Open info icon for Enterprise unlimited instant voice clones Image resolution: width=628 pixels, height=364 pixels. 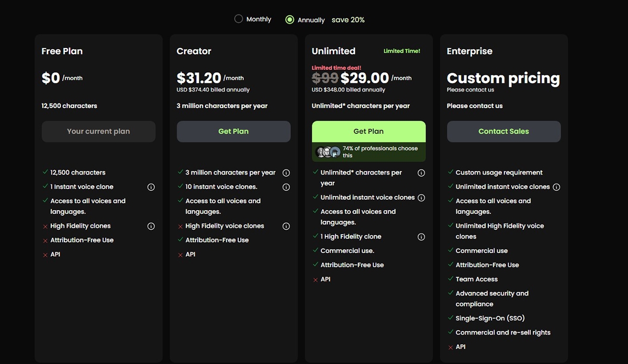[x=556, y=187]
